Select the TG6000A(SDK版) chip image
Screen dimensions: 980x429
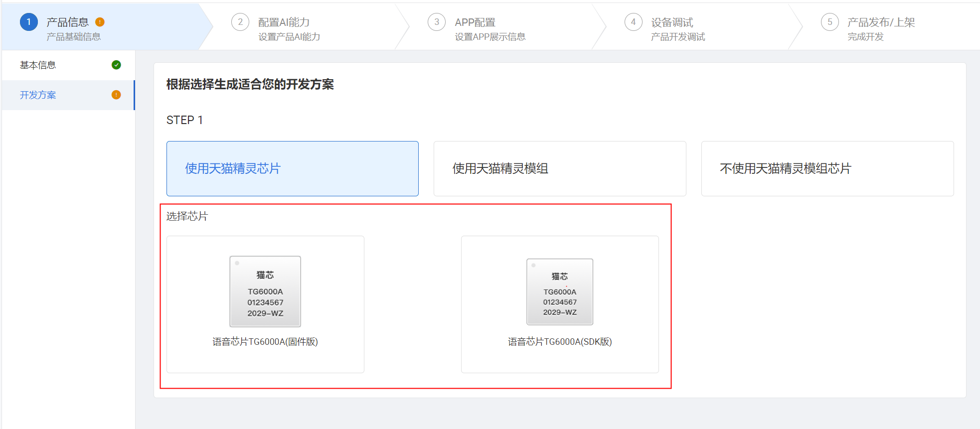(x=560, y=292)
